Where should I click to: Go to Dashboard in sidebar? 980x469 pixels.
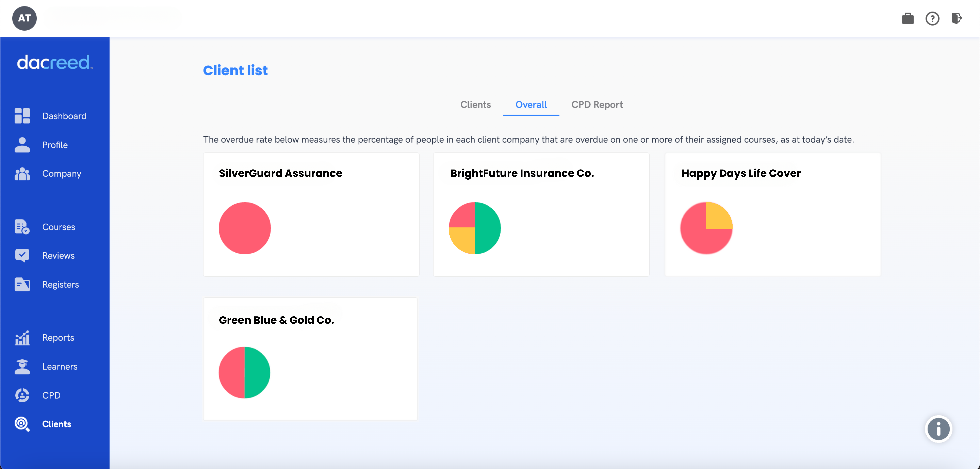click(x=64, y=116)
